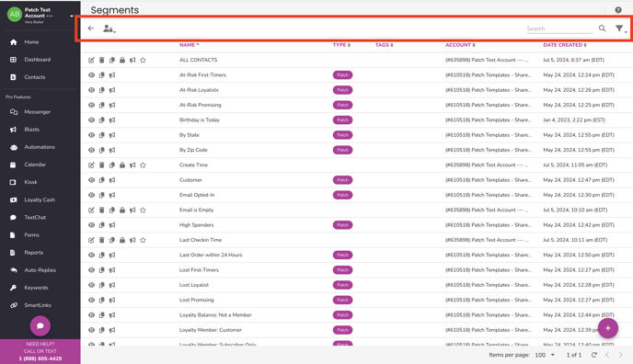This screenshot has width=633, height=364.
Task: Click the back arrow in the toolbar
Action: pyautogui.click(x=91, y=28)
